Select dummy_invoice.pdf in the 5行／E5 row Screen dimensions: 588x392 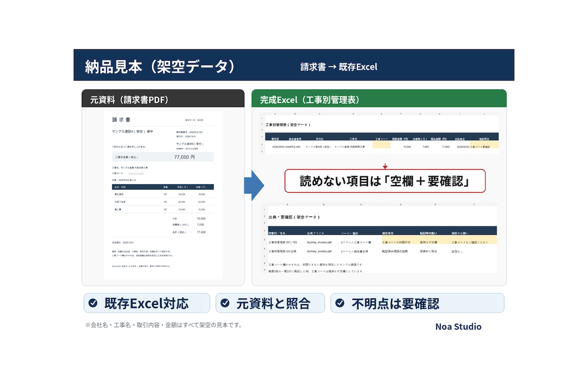(x=319, y=242)
